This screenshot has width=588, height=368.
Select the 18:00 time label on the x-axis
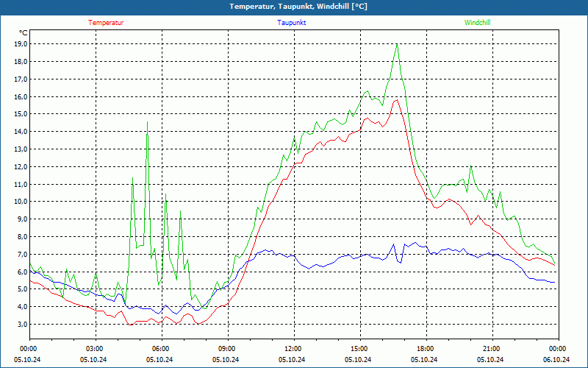[x=425, y=349]
